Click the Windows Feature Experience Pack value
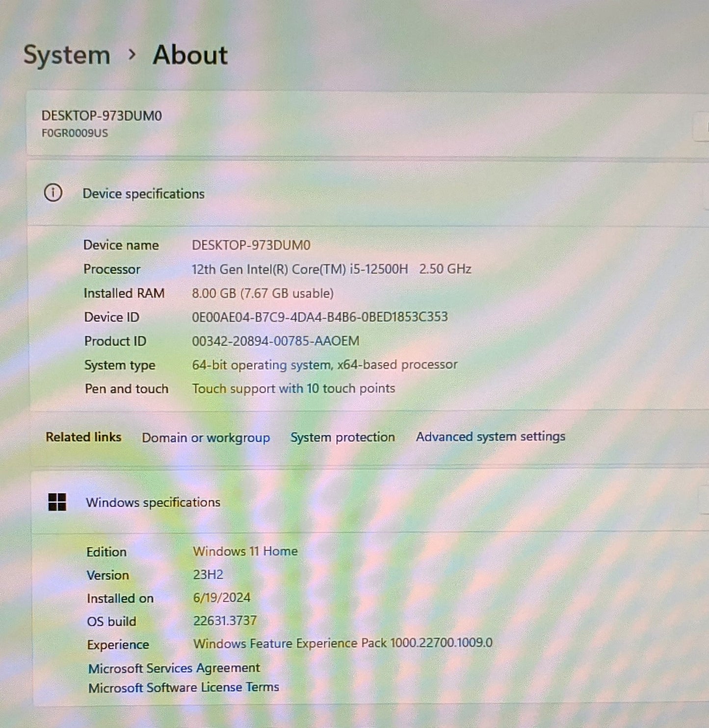Viewport: 709px width, 728px height. click(x=343, y=643)
